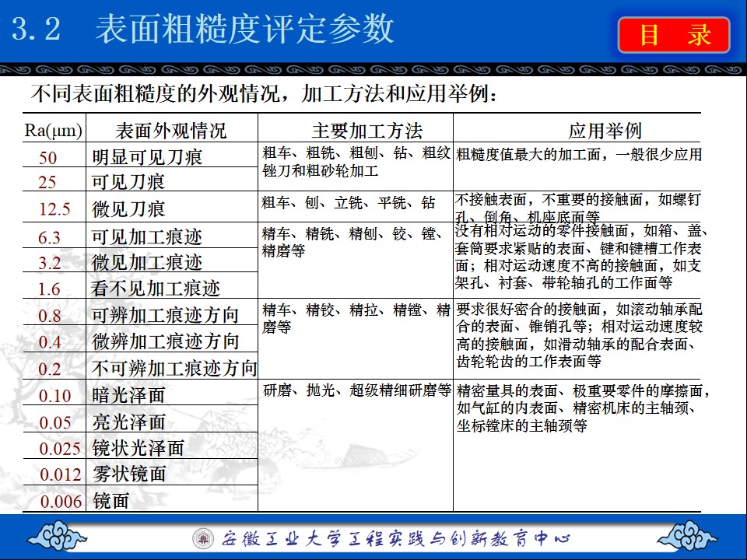Click the university emblem in the footer
This screenshot has width=747, height=560.
click(x=203, y=538)
